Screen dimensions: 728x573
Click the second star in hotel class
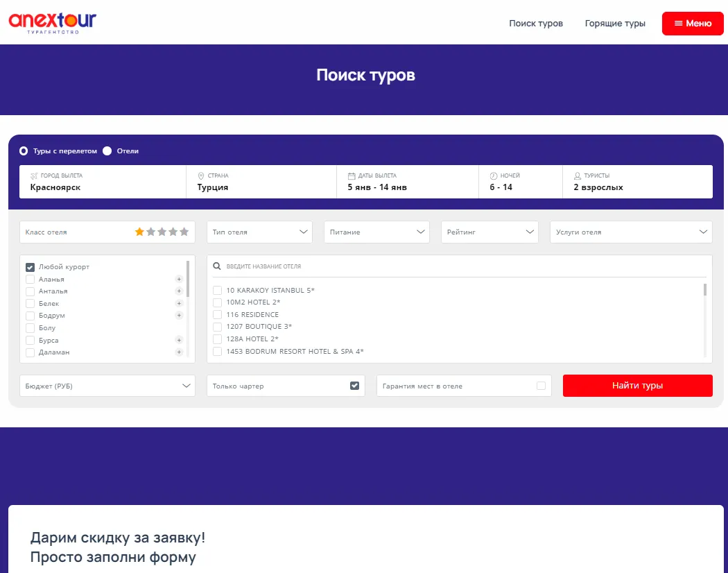(x=151, y=232)
